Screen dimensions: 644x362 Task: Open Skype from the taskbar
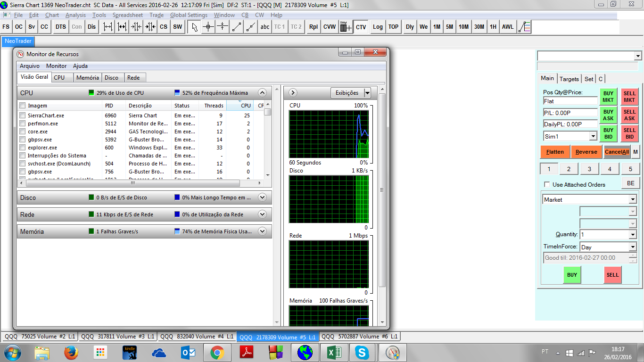pos(363,352)
